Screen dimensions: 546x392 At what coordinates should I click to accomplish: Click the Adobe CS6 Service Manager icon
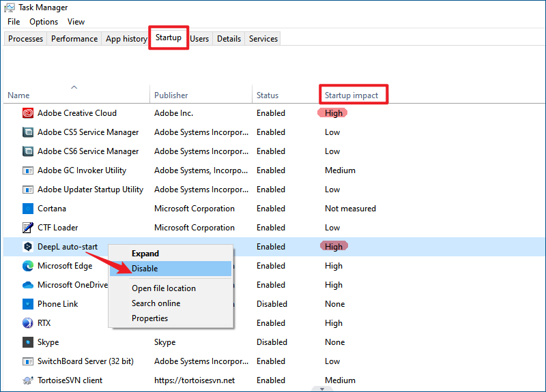coord(28,151)
